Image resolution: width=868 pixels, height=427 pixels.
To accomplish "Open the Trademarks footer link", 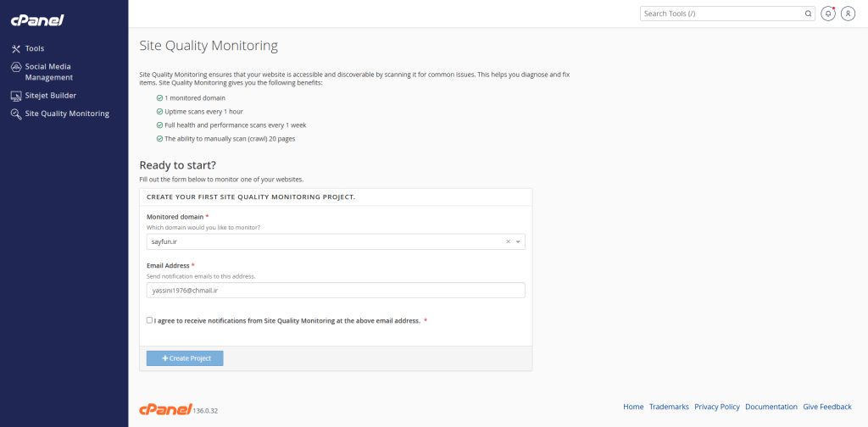I will tap(669, 407).
